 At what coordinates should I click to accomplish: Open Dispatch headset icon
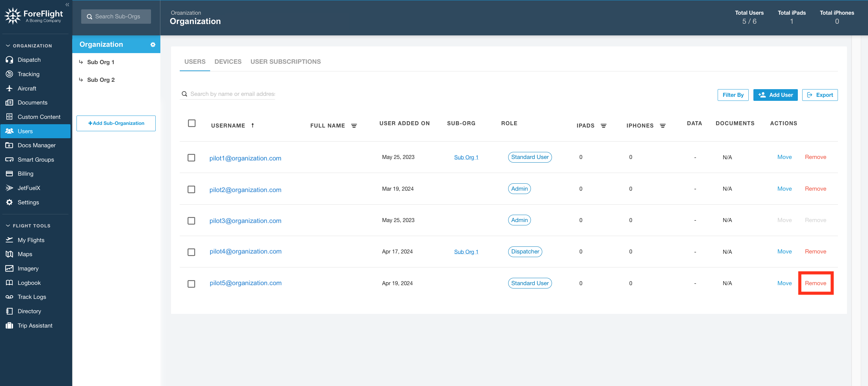[x=9, y=60]
